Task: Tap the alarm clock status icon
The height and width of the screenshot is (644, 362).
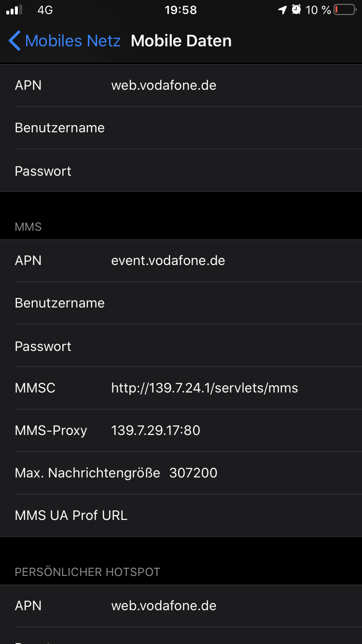Action: (296, 10)
